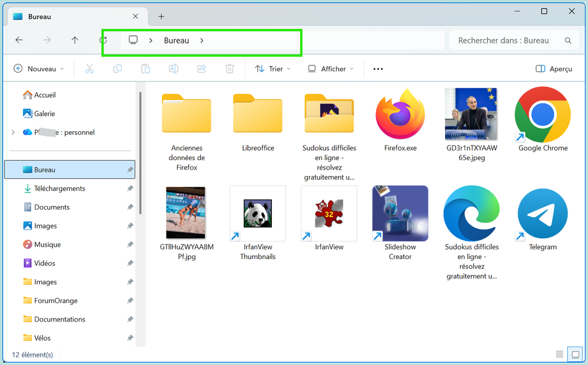Select the Google Chrome shortcut
The height and width of the screenshot is (365, 588).
point(543,114)
